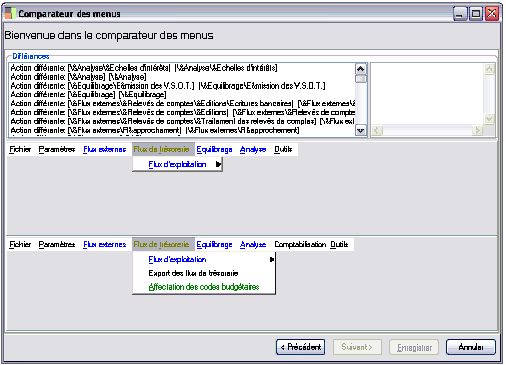
Task: Select Export des flux de trésorerie entry
Action: point(204,273)
